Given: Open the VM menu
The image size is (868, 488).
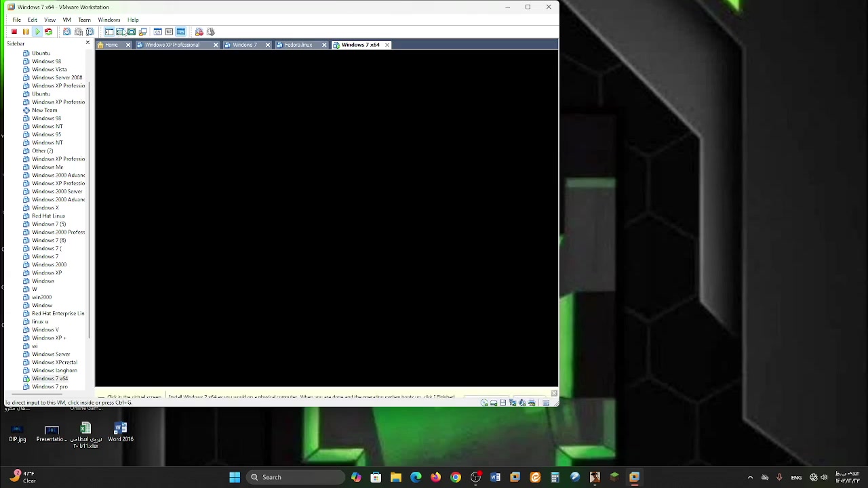Looking at the screenshot, I should (x=67, y=20).
